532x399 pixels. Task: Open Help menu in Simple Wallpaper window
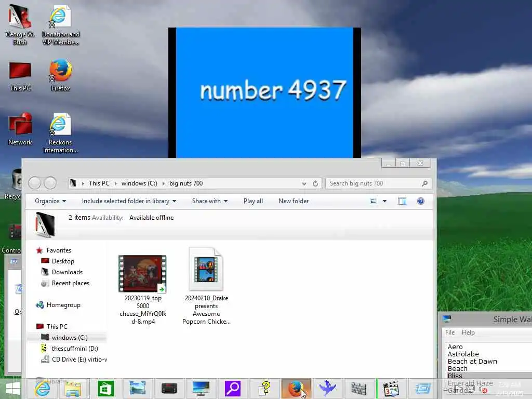468,332
